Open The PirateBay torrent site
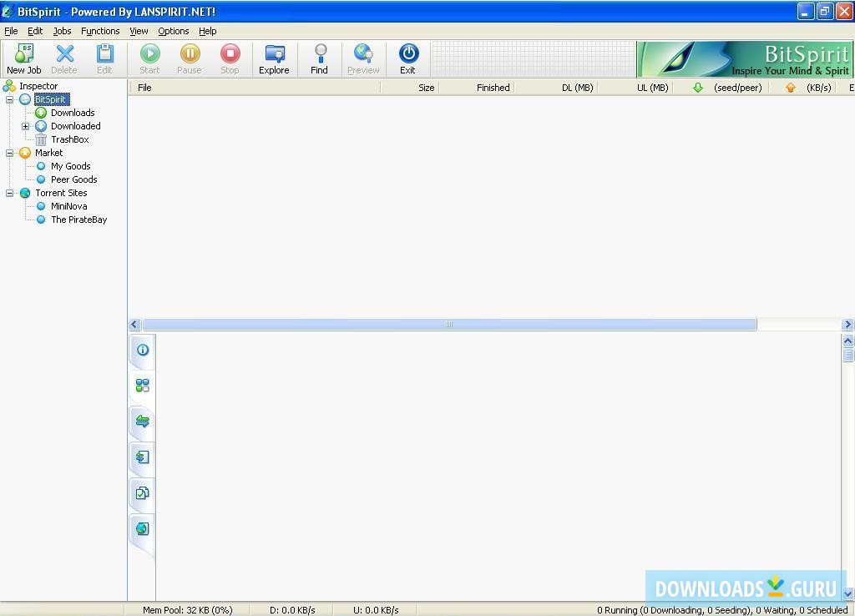Viewport: 855px width, 616px height. pyautogui.click(x=78, y=220)
